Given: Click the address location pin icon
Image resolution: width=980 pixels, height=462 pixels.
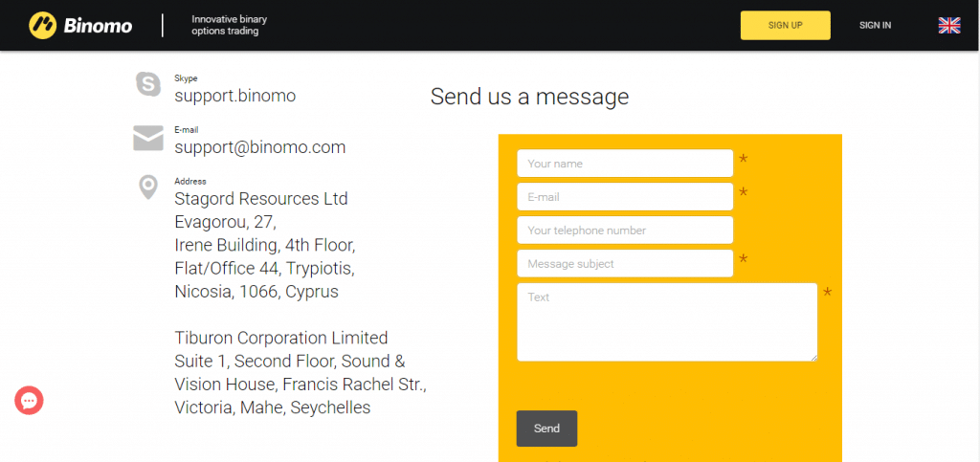Looking at the screenshot, I should coord(148,187).
